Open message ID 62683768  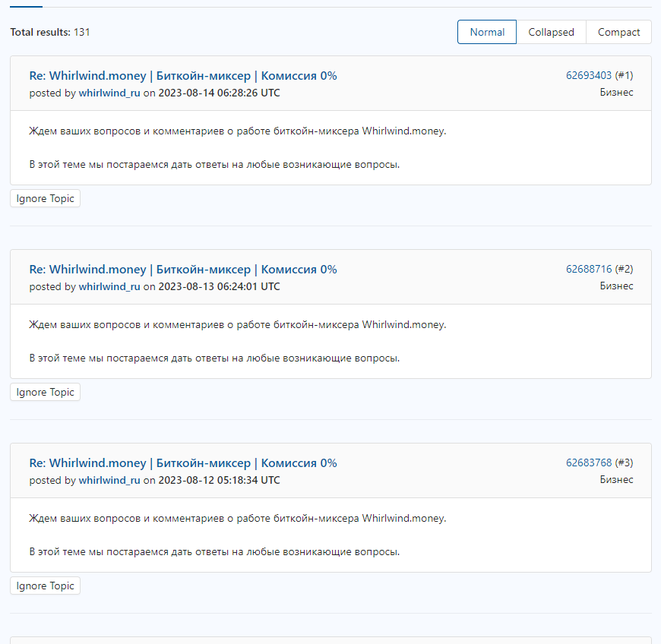[x=589, y=462]
